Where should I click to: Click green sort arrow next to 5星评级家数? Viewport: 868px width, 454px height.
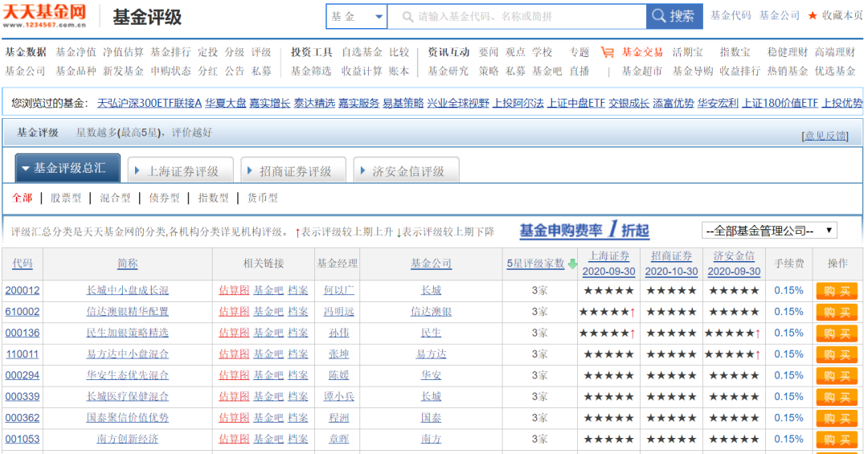pyautogui.click(x=572, y=264)
